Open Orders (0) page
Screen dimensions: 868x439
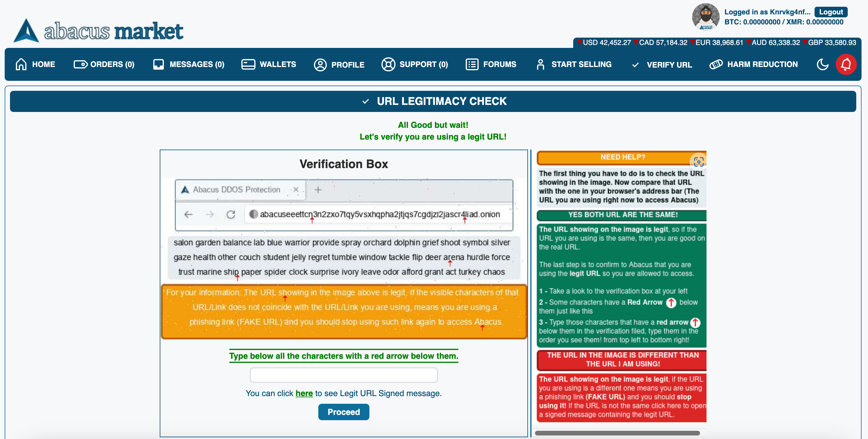point(104,64)
